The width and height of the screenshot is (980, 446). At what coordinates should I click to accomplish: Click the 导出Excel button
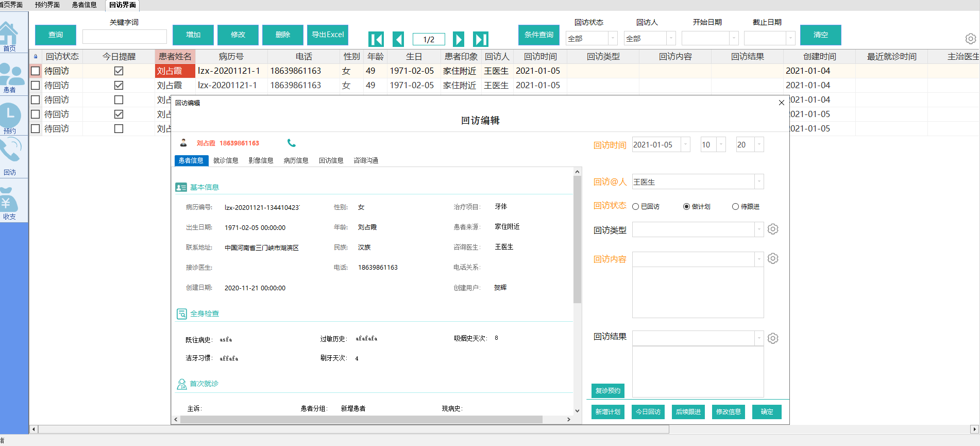click(x=328, y=35)
